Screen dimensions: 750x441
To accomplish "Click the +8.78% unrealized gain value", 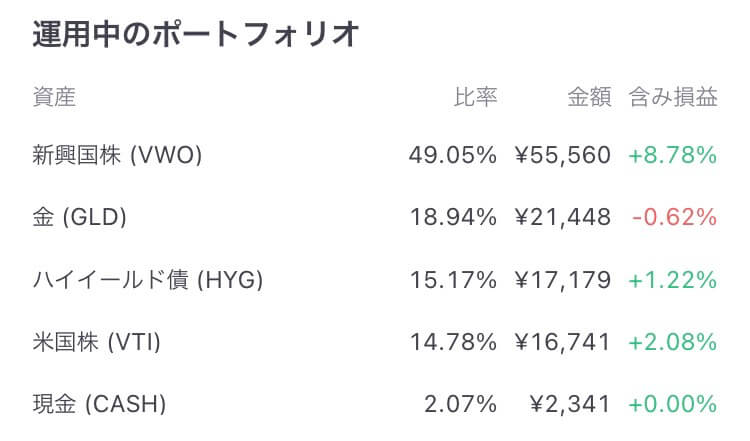I will [673, 155].
